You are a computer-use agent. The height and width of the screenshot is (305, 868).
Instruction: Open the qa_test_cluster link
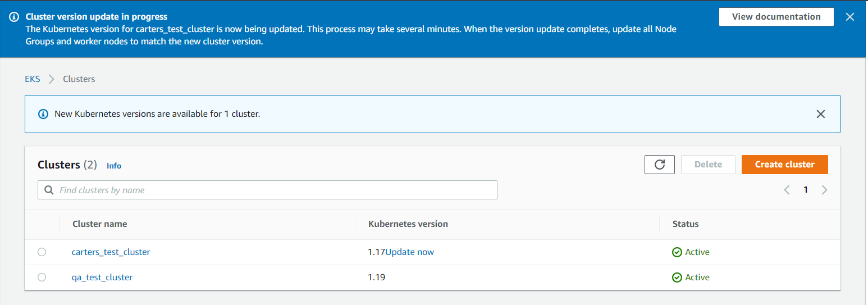pyautogui.click(x=102, y=277)
